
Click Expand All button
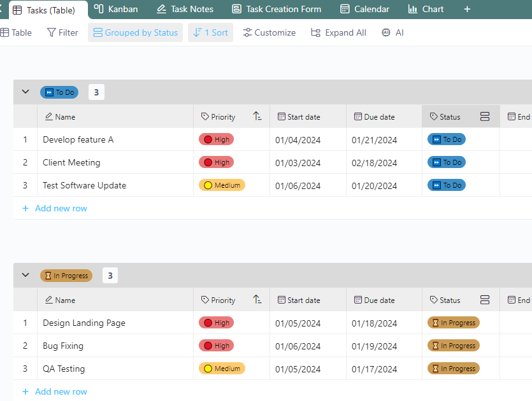point(338,32)
